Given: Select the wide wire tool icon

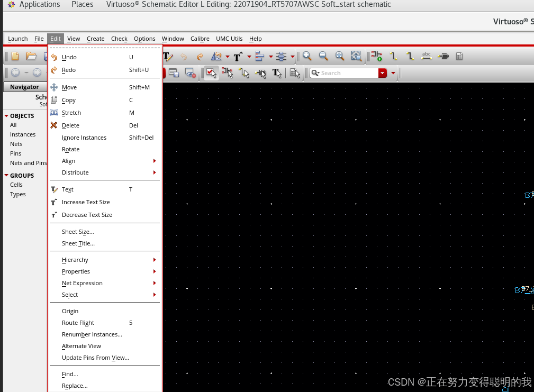Looking at the screenshot, I should pos(410,56).
